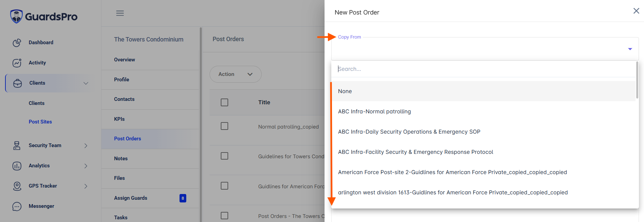The image size is (644, 222).
Task: Toggle the hamburger menu icon
Action: pyautogui.click(x=120, y=13)
